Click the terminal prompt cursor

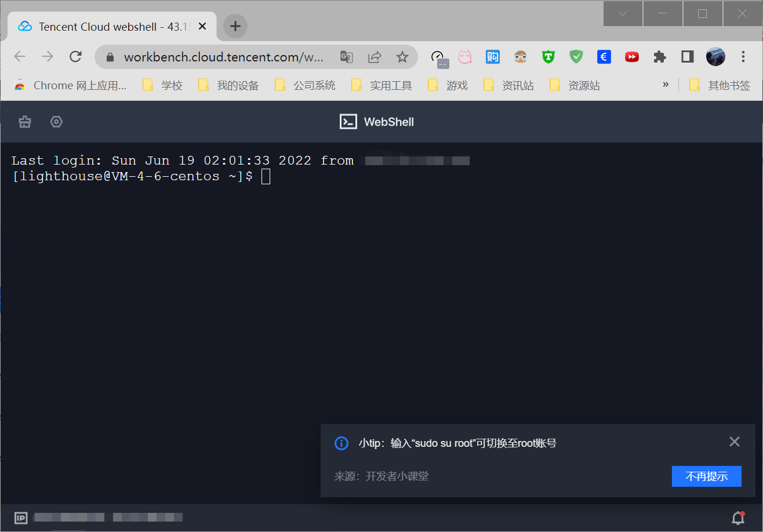pyautogui.click(x=266, y=177)
